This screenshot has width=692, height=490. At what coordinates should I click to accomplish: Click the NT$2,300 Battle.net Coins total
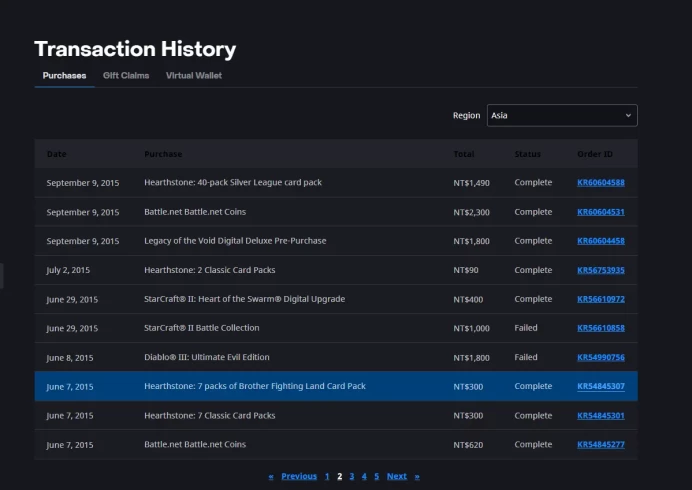(x=471, y=212)
